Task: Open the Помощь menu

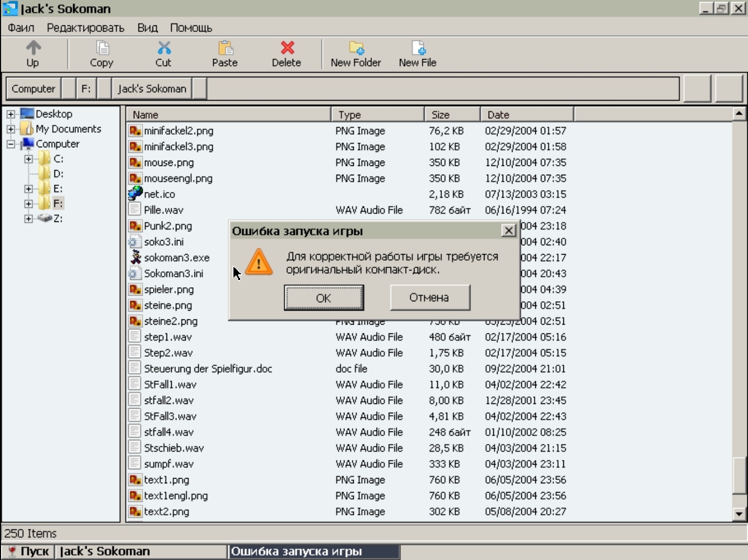Action: (x=191, y=28)
